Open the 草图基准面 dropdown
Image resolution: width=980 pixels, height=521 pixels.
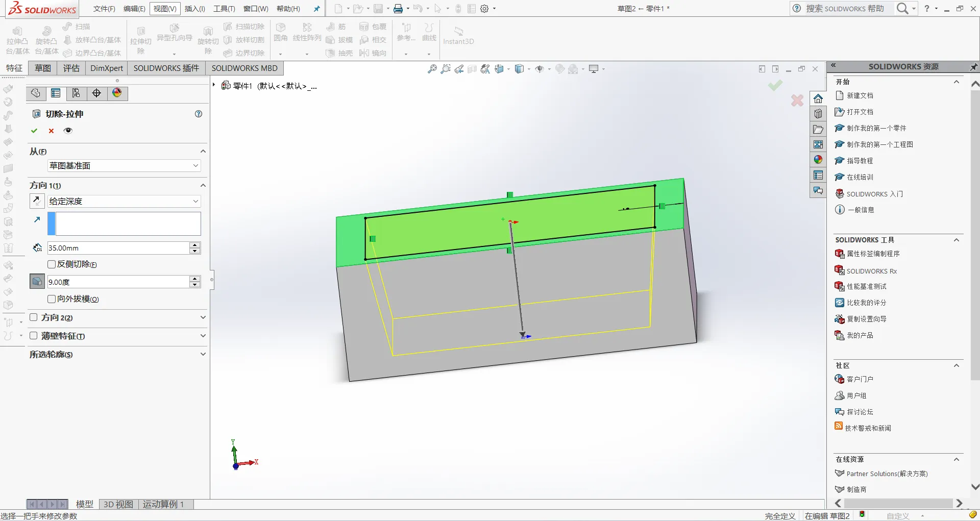(x=124, y=165)
